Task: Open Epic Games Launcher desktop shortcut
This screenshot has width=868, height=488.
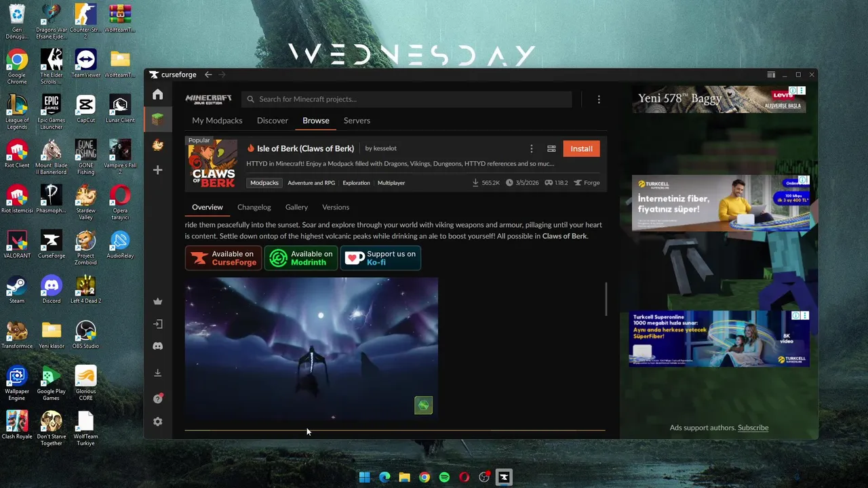Action: pyautogui.click(x=51, y=112)
